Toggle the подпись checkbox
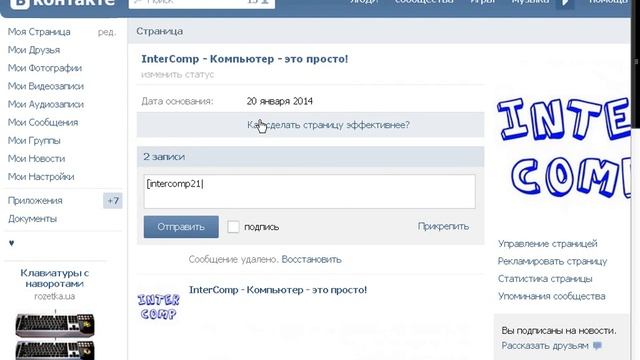Viewport: 640px width, 360px height. click(x=233, y=227)
